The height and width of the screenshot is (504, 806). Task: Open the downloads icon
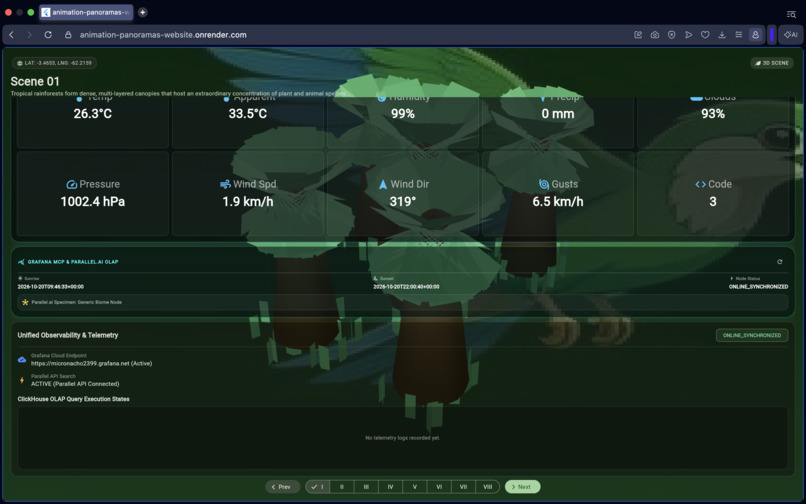tap(722, 35)
